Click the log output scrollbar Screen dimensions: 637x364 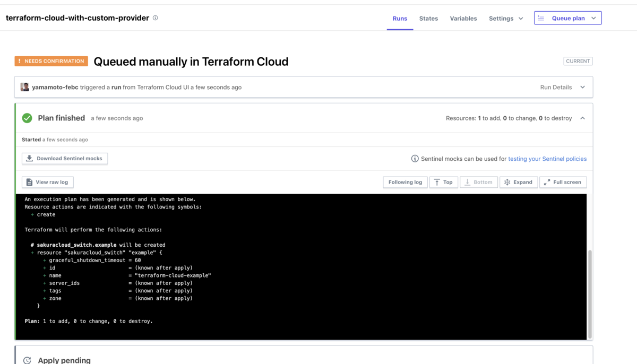point(590,294)
